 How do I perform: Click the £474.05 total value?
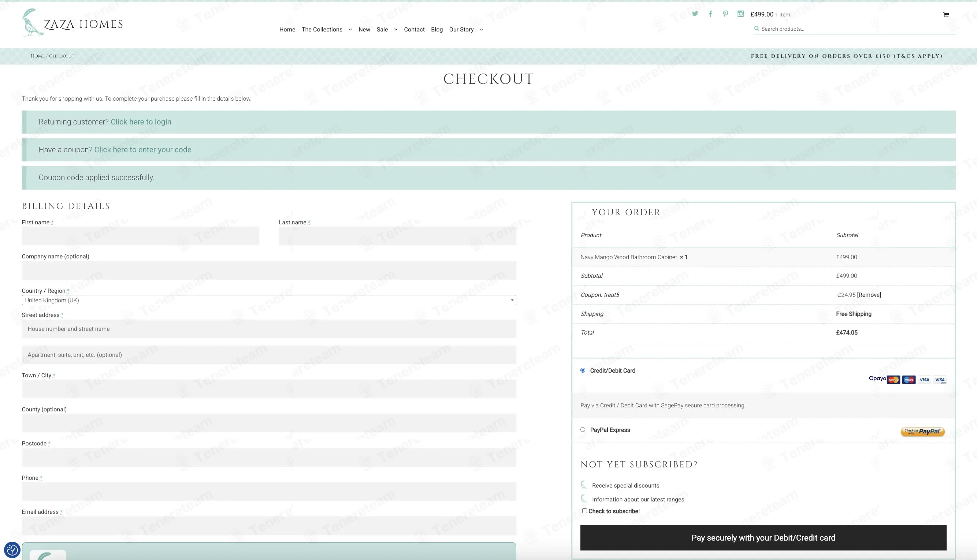pos(847,333)
